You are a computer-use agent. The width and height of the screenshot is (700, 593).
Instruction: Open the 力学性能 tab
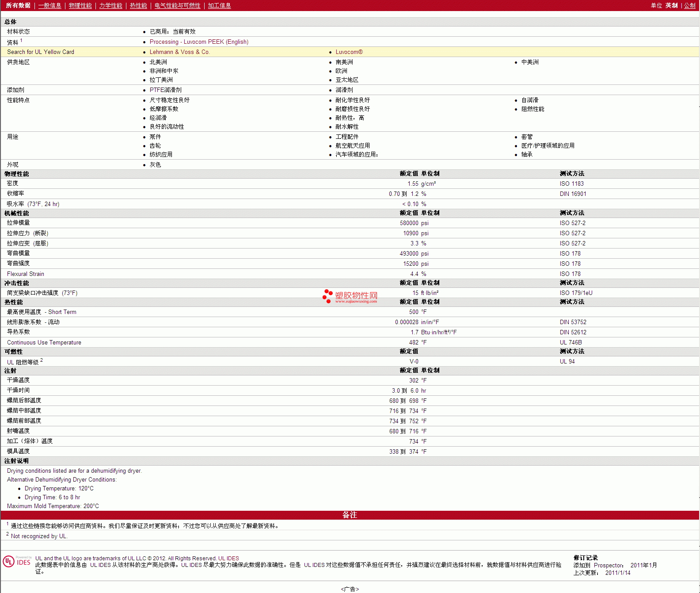click(110, 5)
